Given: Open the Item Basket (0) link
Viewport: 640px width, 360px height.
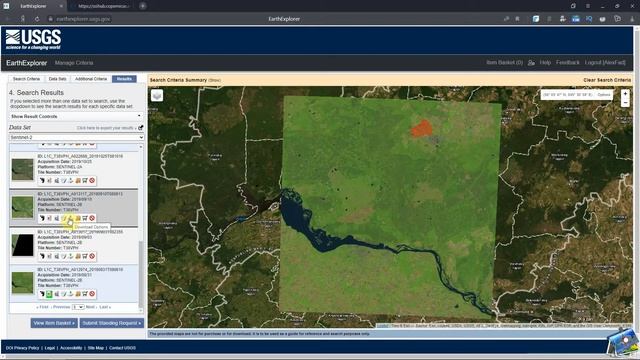Looking at the screenshot, I should click(x=504, y=63).
